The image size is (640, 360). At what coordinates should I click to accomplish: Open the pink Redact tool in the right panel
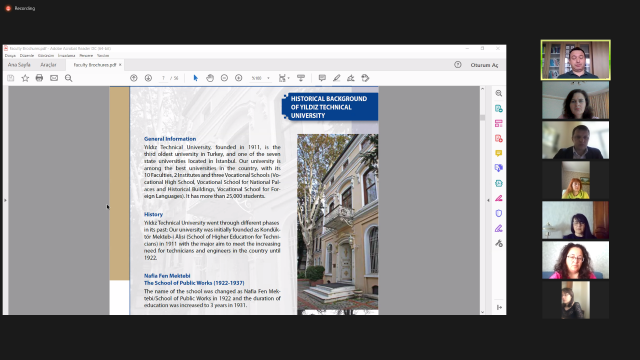pos(498,198)
